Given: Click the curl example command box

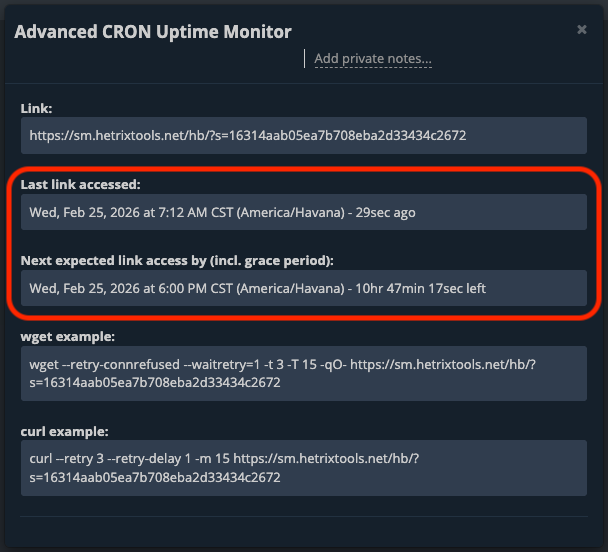Looking at the screenshot, I should [303, 467].
